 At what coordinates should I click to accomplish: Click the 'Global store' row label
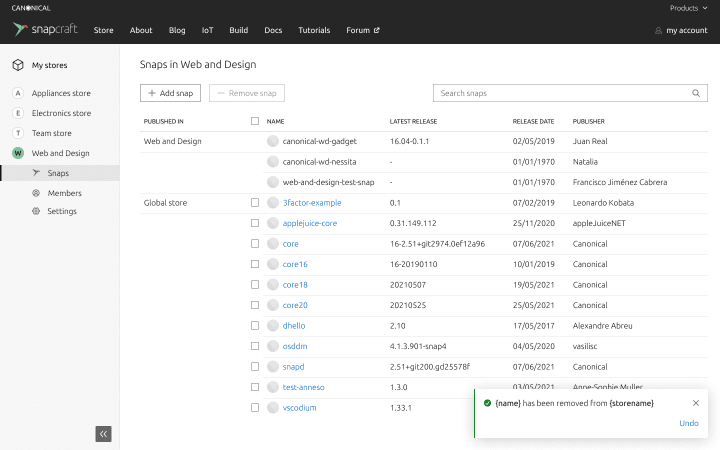165,203
